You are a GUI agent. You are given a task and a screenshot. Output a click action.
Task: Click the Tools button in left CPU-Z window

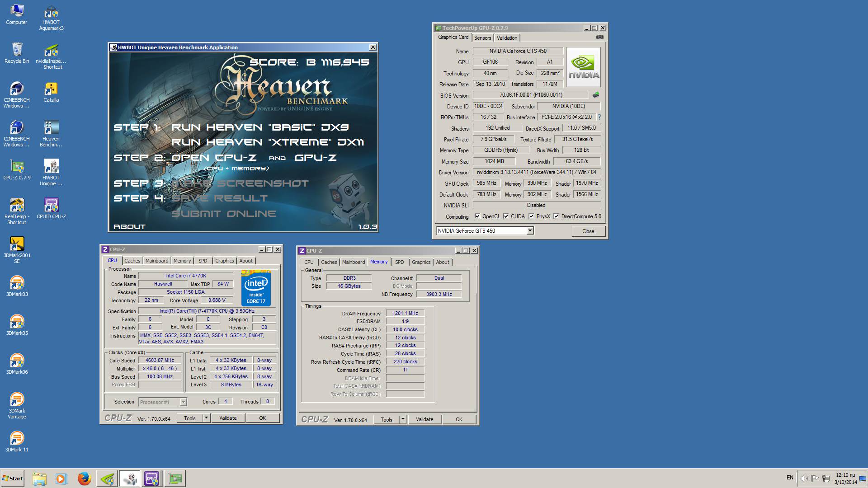coord(190,418)
